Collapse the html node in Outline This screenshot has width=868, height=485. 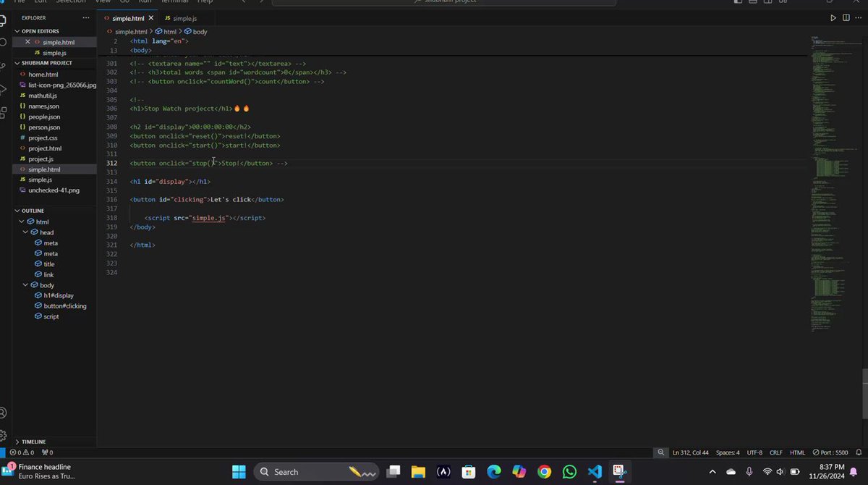pos(22,222)
